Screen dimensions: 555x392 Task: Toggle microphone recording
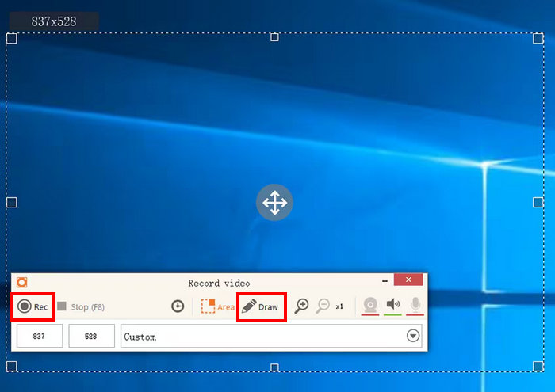(415, 305)
